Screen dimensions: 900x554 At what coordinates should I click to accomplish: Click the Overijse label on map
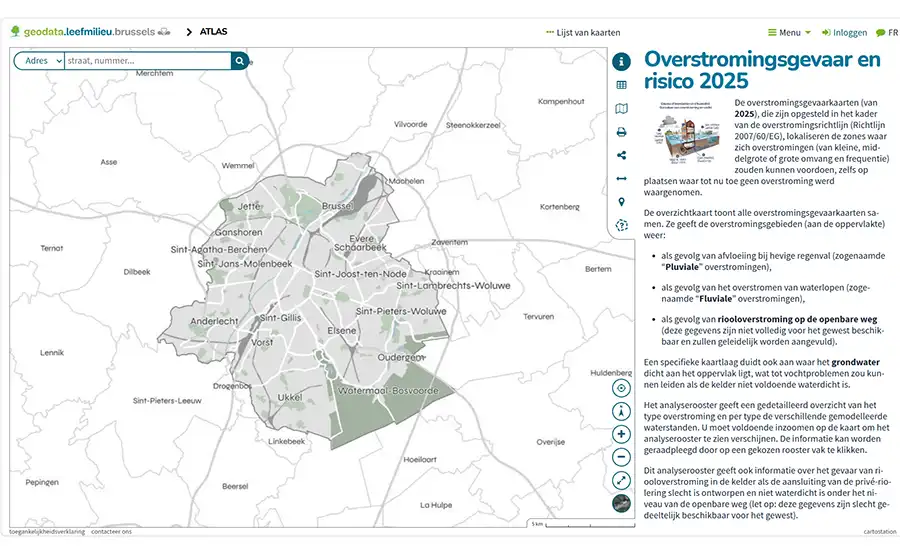point(551,442)
